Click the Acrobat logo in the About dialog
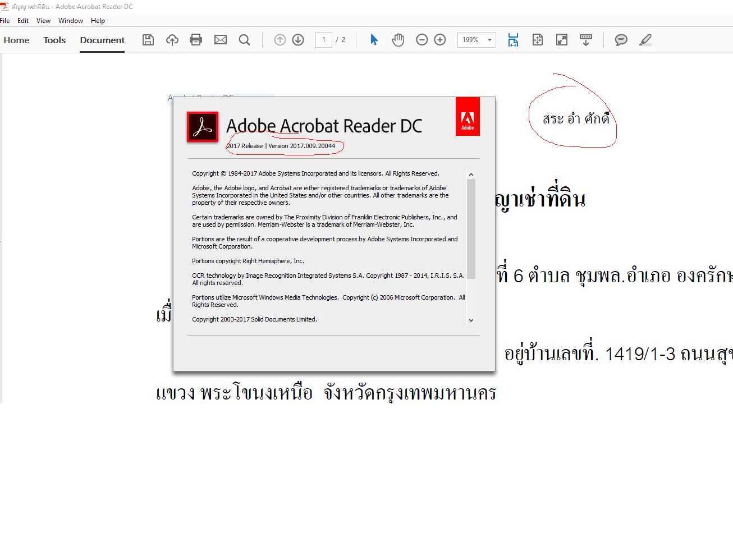Screen dimensions: 733x560 [203, 127]
